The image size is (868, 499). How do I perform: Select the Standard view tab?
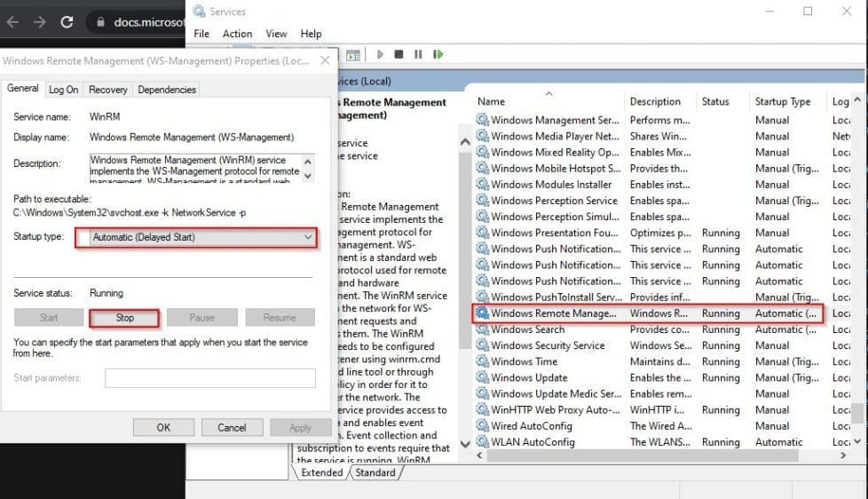point(375,472)
